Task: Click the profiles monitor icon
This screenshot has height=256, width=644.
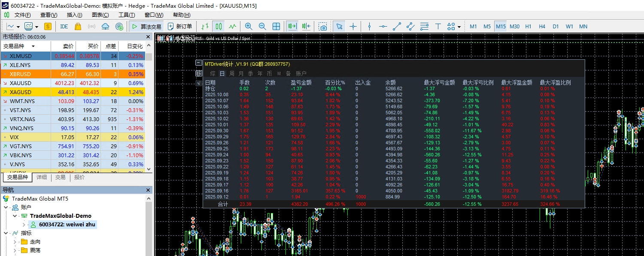Action: pos(29,26)
